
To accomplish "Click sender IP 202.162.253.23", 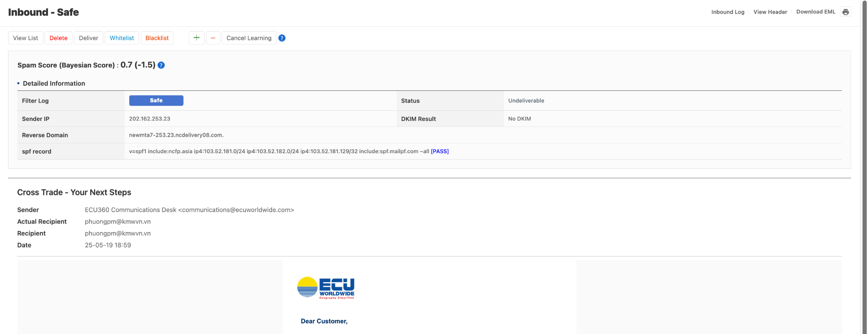I will [x=150, y=119].
